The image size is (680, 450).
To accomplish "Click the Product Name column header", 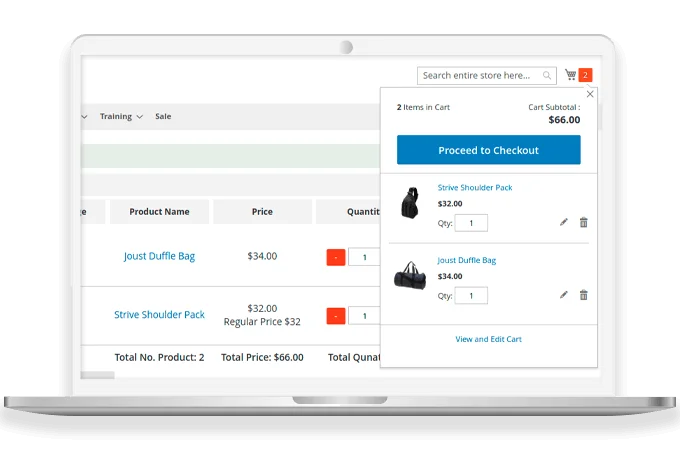I will click(159, 212).
